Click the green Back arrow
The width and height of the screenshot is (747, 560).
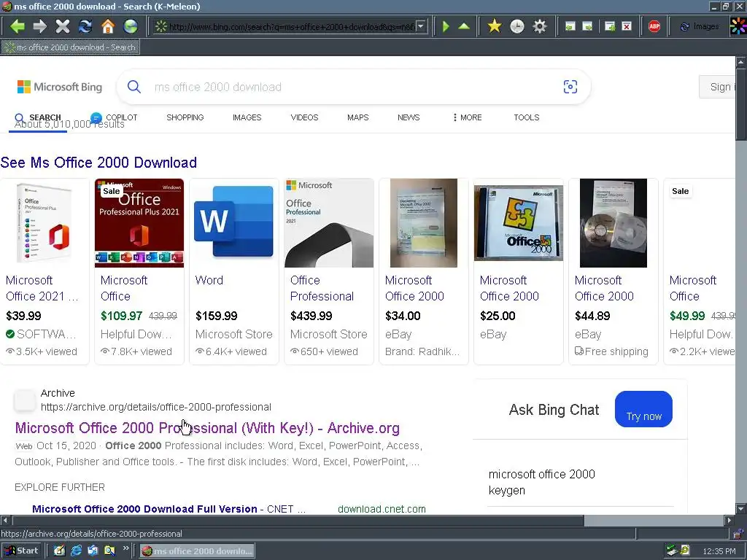[x=18, y=26]
